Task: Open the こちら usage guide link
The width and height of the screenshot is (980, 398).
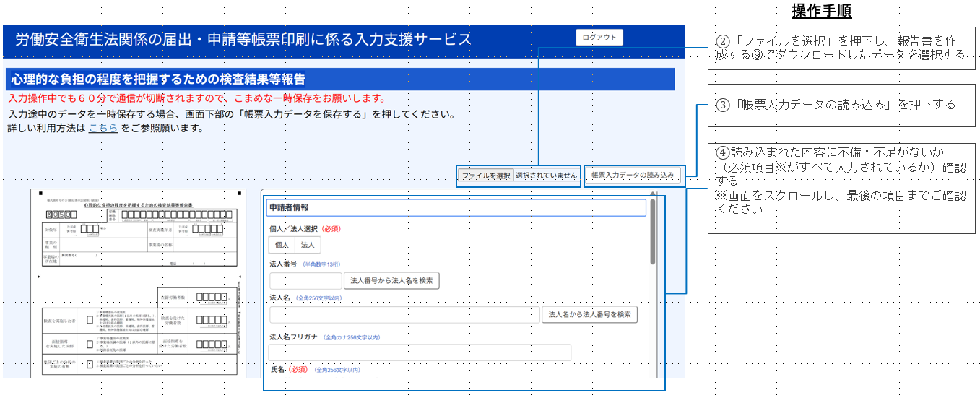Action: point(103,129)
